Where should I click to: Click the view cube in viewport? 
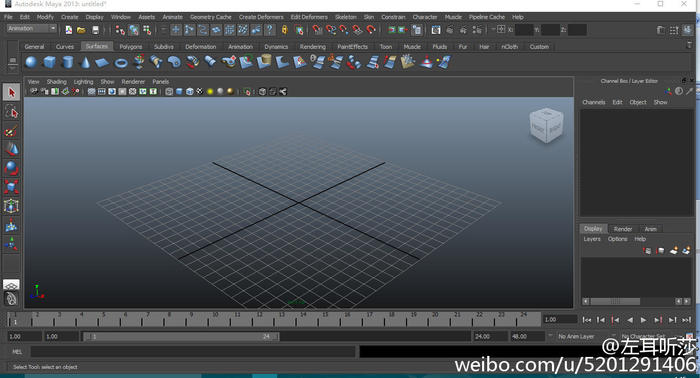click(546, 125)
